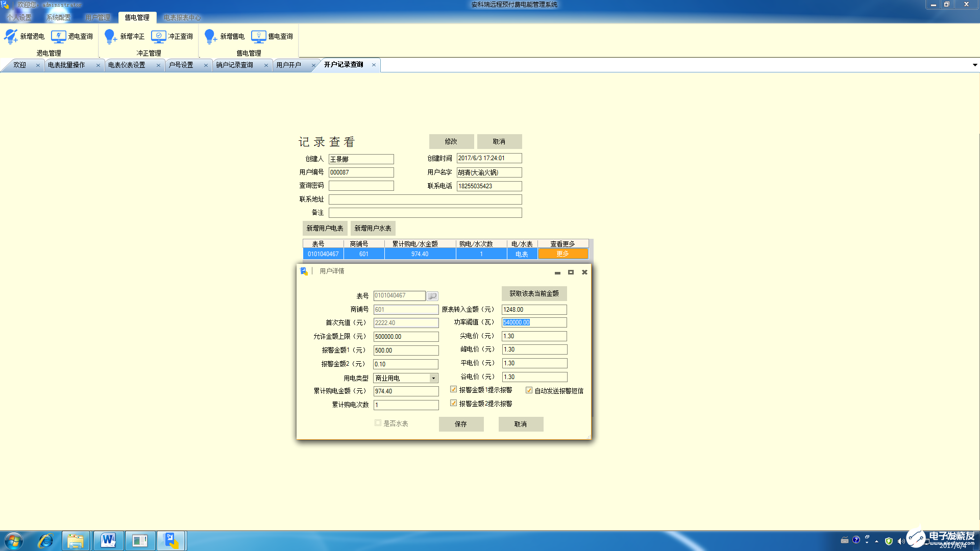Close the 户号设置 tab
The width and height of the screenshot is (980, 551).
[206, 65]
